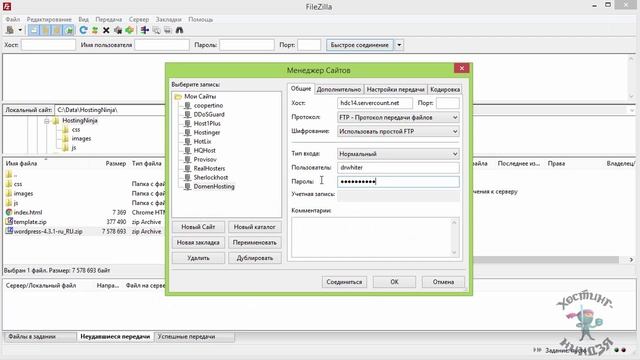The image size is (640, 360).
Task: Open the directory listing filters icon
Action: pyautogui.click(x=144, y=30)
